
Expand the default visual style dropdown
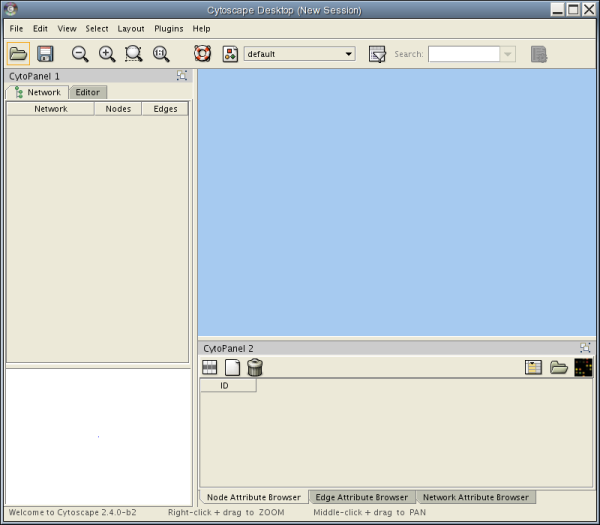click(348, 54)
